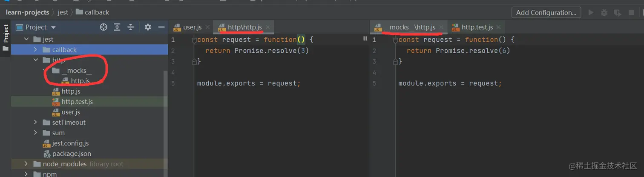Hide the Project panel with minus icon
The image size is (644, 177).
[x=161, y=27]
